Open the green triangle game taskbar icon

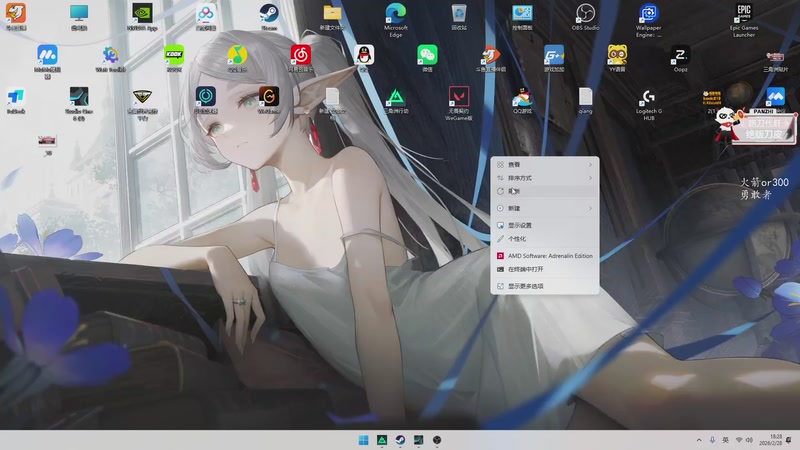click(382, 440)
